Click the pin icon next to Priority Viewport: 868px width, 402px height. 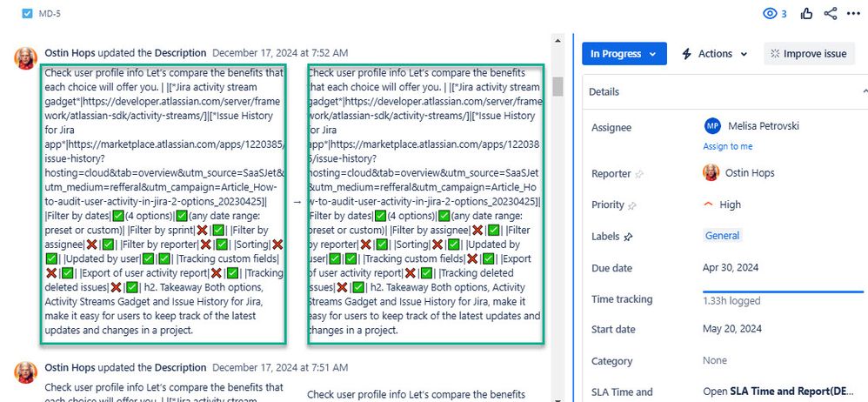631,206
